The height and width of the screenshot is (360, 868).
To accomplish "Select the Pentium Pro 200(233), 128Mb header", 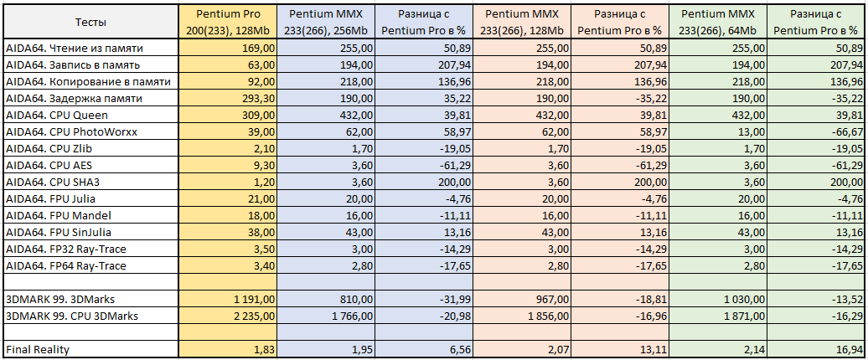I will coord(228,22).
